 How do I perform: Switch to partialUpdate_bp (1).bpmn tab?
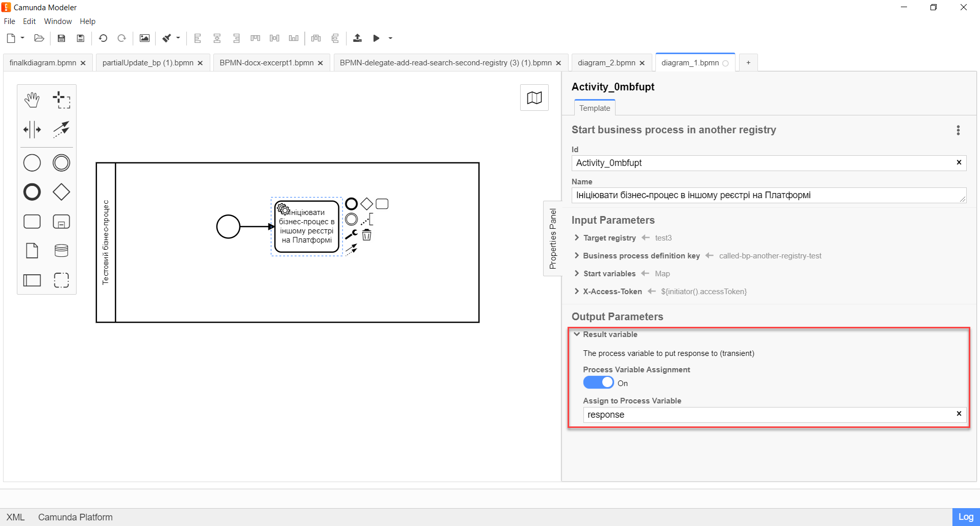148,63
